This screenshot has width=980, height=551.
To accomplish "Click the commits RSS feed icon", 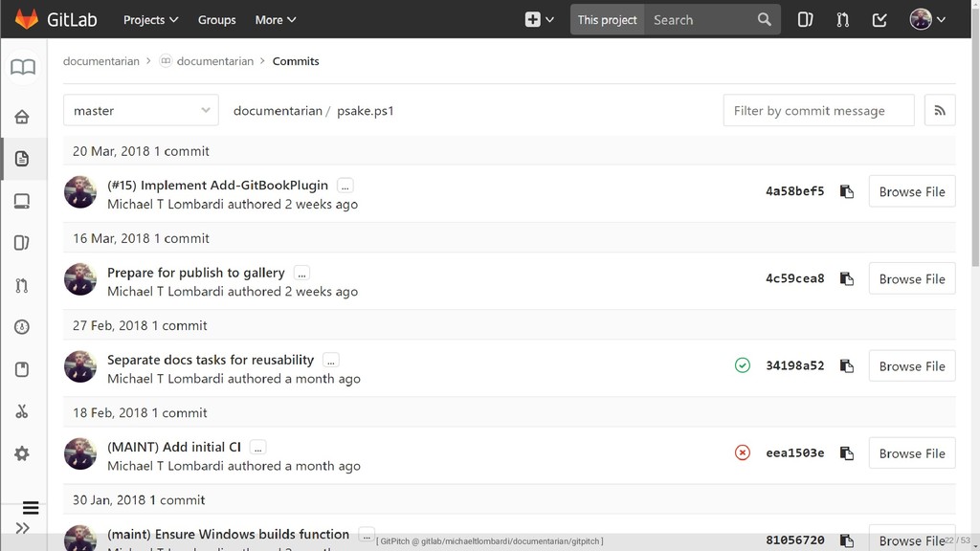I will click(940, 111).
